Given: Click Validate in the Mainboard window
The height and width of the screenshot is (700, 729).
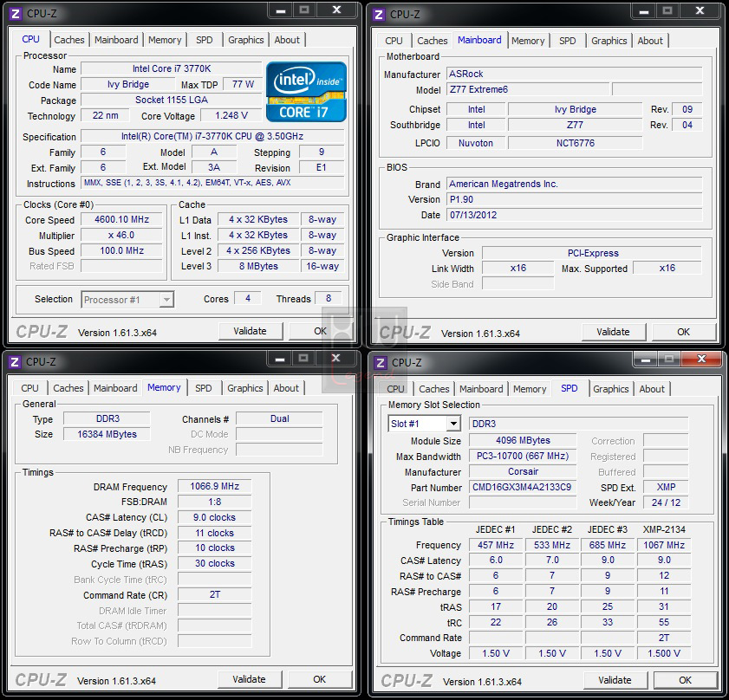Looking at the screenshot, I should click(613, 333).
